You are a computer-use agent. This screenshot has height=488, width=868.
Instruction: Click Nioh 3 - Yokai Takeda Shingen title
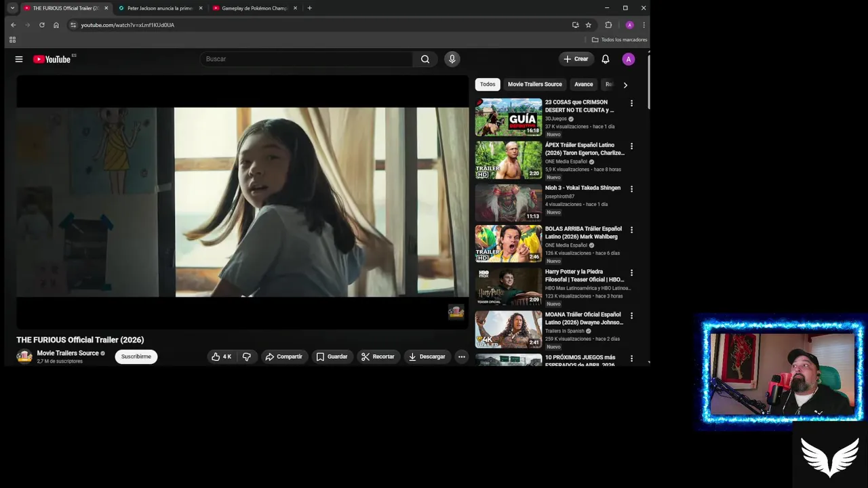[583, 188]
